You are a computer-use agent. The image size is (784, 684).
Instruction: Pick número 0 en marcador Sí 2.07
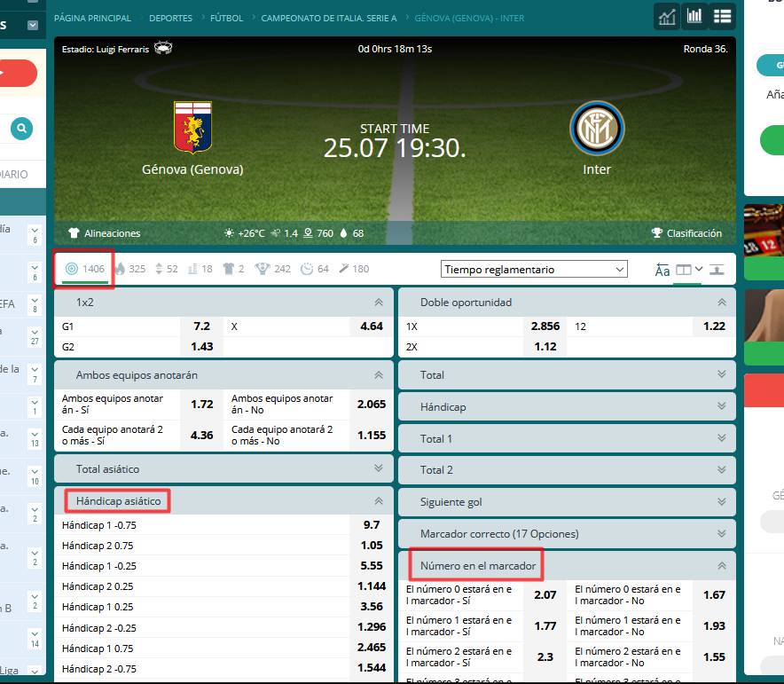click(545, 595)
